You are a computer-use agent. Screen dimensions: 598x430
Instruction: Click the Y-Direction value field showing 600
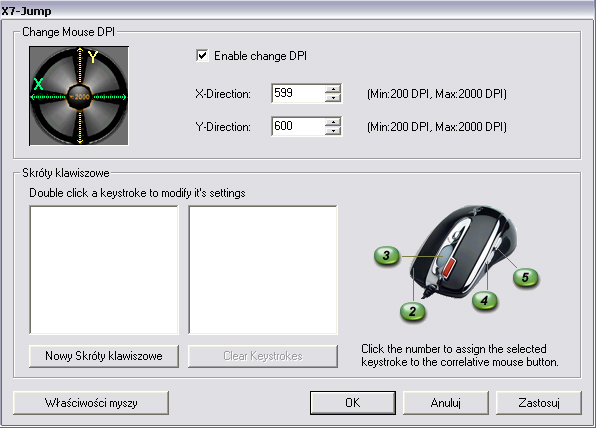coord(298,126)
